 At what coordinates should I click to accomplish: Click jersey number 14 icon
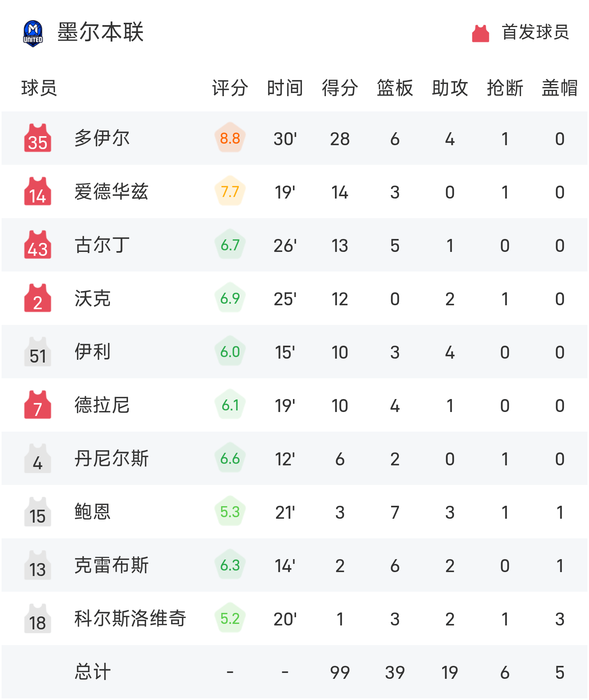38,192
